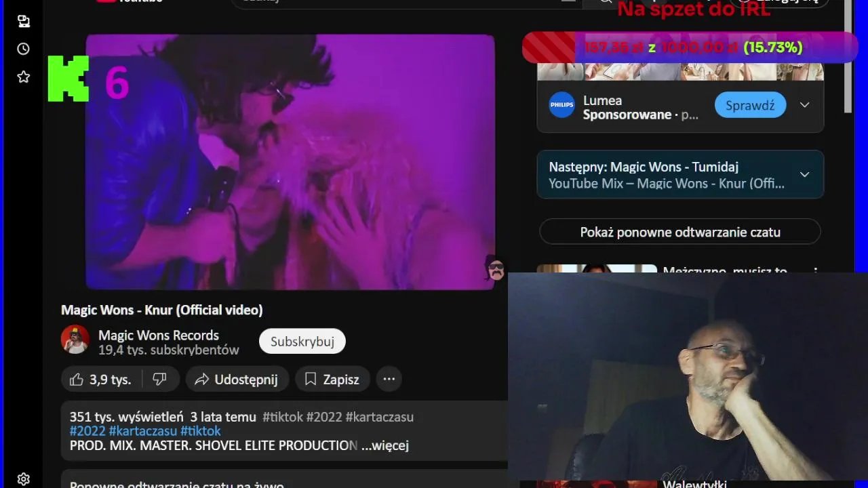Open the #2022 hashtag link in blue
The width and height of the screenshot is (868, 488).
(x=87, y=431)
